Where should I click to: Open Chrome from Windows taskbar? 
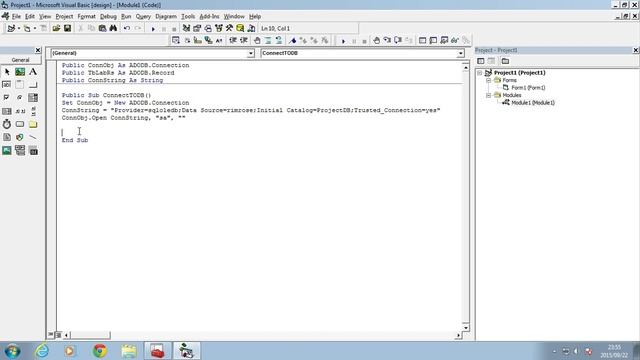tap(100, 351)
